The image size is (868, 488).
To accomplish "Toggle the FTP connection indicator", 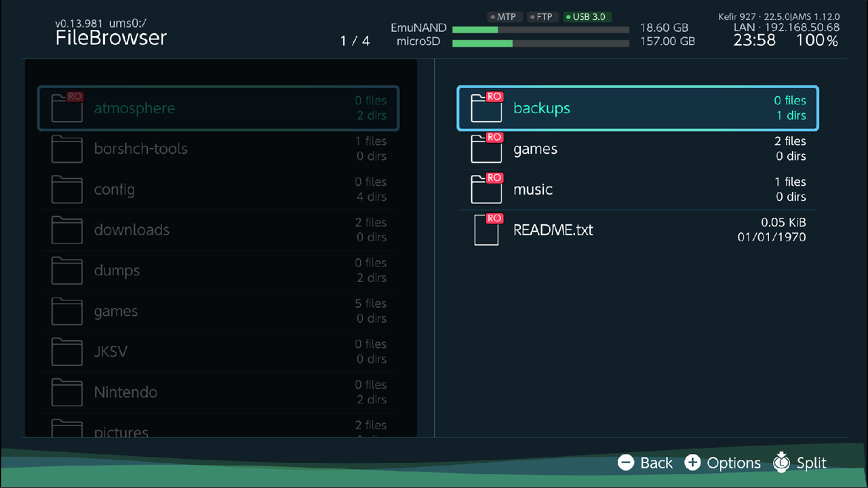I will click(541, 17).
